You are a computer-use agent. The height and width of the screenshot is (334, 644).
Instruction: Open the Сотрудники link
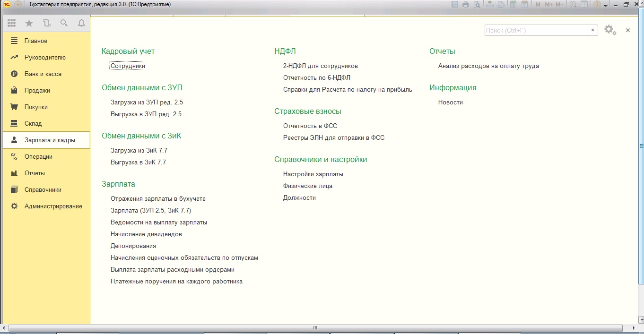(128, 66)
